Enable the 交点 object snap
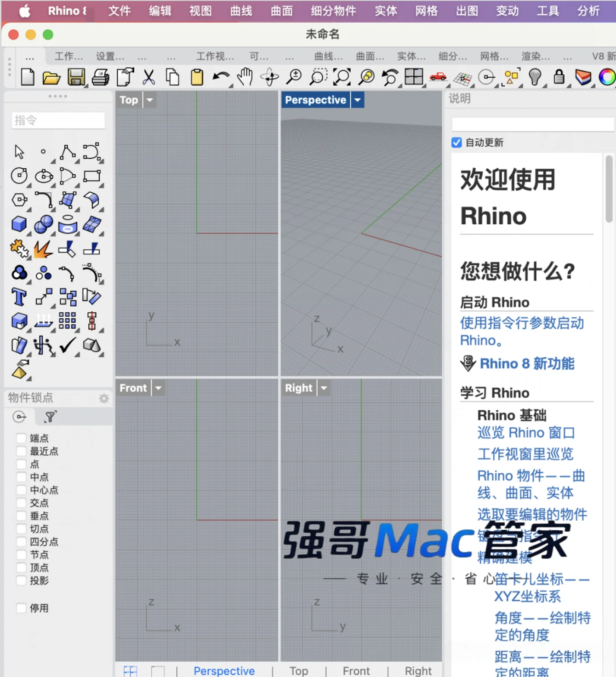The width and height of the screenshot is (616, 677). tap(21, 502)
